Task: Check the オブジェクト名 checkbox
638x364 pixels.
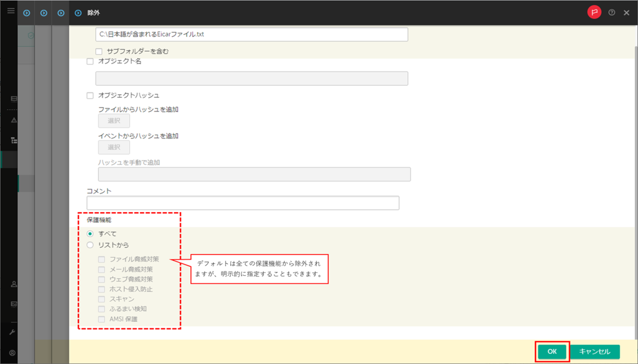Action: click(x=90, y=61)
